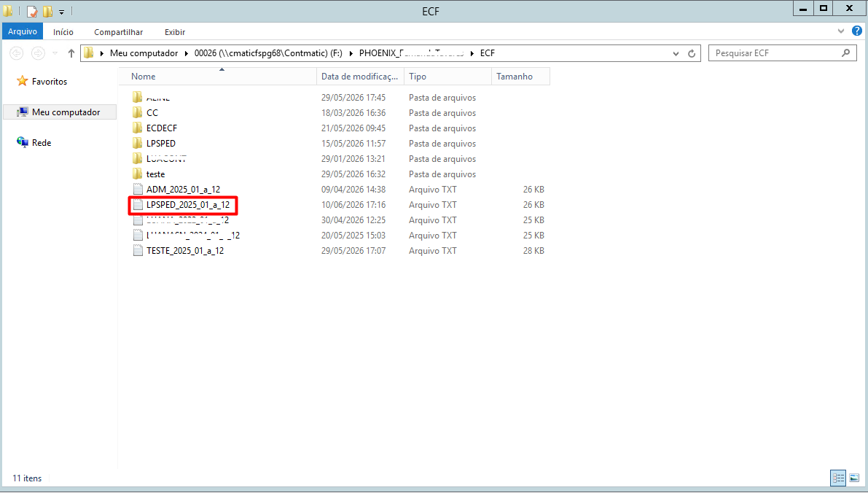868x493 pixels.
Task: Go up one folder level arrow
Action: [x=71, y=53]
